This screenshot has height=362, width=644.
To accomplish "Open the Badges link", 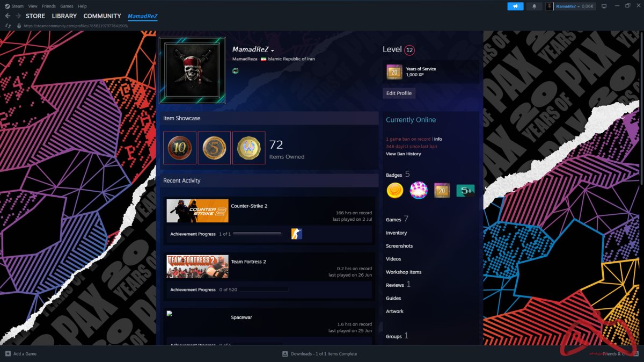I will pos(394,175).
